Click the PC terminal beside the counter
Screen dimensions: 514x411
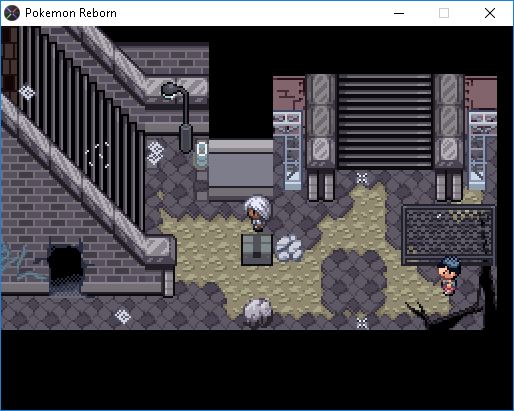click(201, 154)
